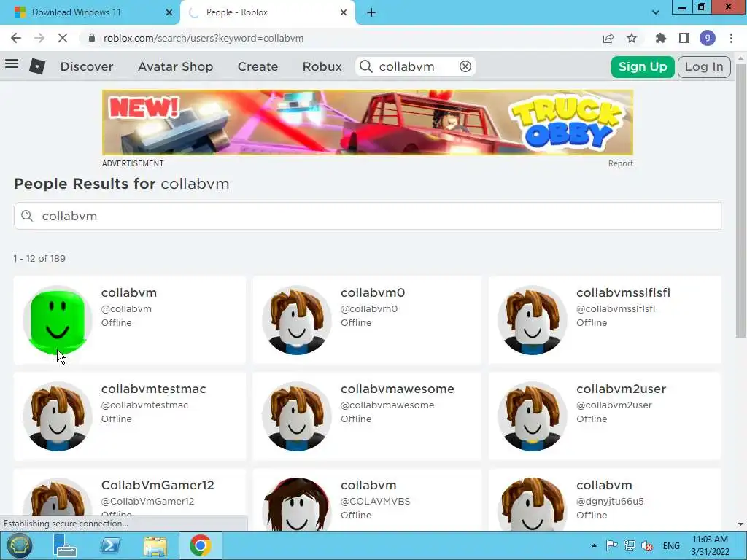Viewport: 747px width, 560px height.
Task: Click the magnifier icon in the header search
Action: pyautogui.click(x=366, y=66)
